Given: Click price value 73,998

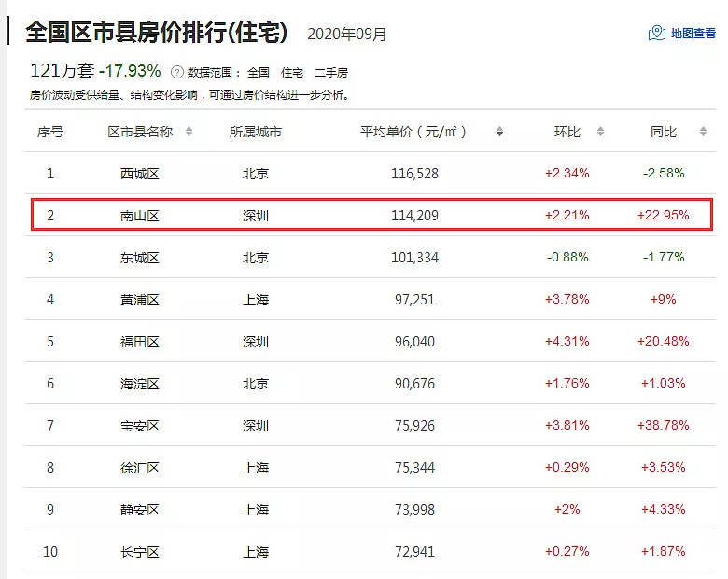Looking at the screenshot, I should click(414, 509).
